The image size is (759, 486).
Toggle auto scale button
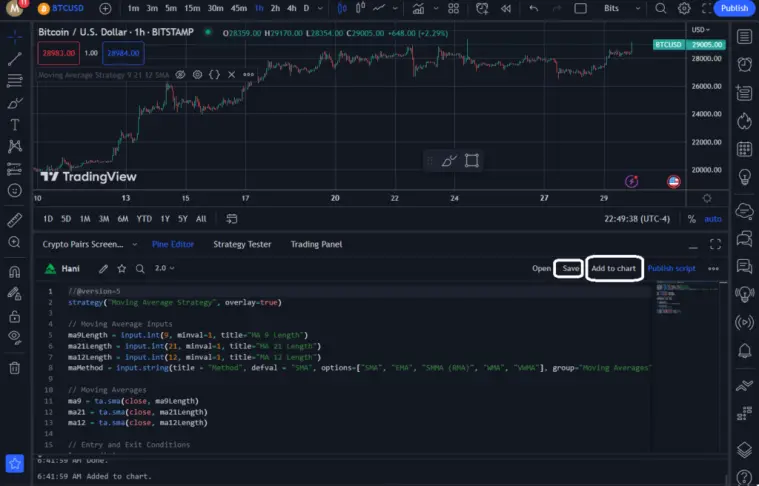pyautogui.click(x=713, y=219)
